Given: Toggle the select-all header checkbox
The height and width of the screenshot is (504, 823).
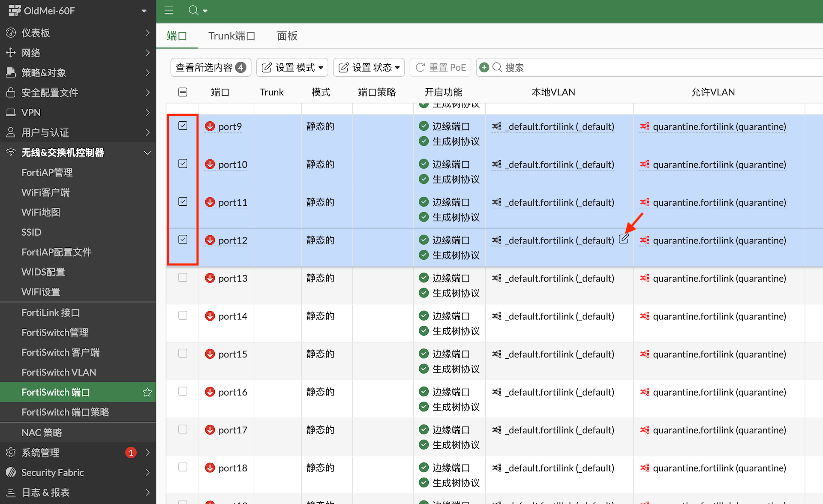Looking at the screenshot, I should [183, 92].
